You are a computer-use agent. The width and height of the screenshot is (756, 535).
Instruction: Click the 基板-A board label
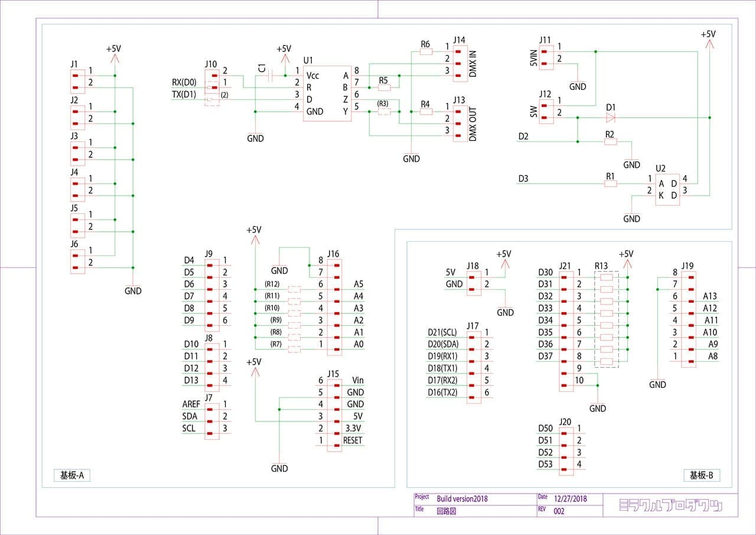coord(73,475)
